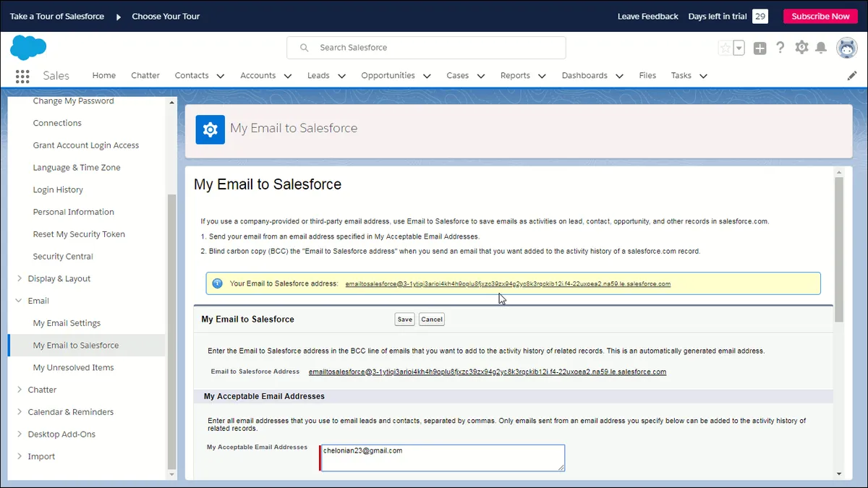Switch to the Files tab
The image size is (868, 488).
coord(647,75)
